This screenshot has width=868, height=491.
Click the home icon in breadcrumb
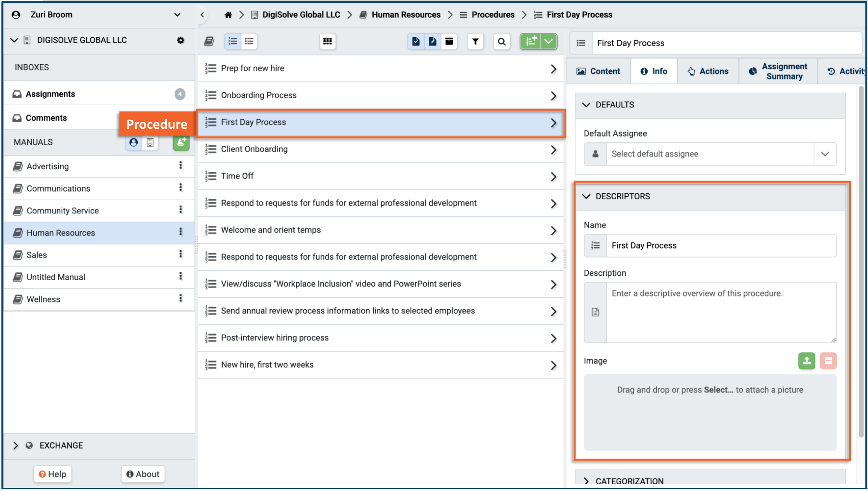pos(228,15)
